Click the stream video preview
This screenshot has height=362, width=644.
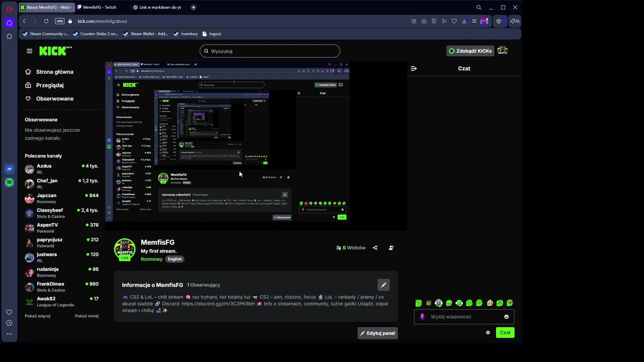coord(256,146)
